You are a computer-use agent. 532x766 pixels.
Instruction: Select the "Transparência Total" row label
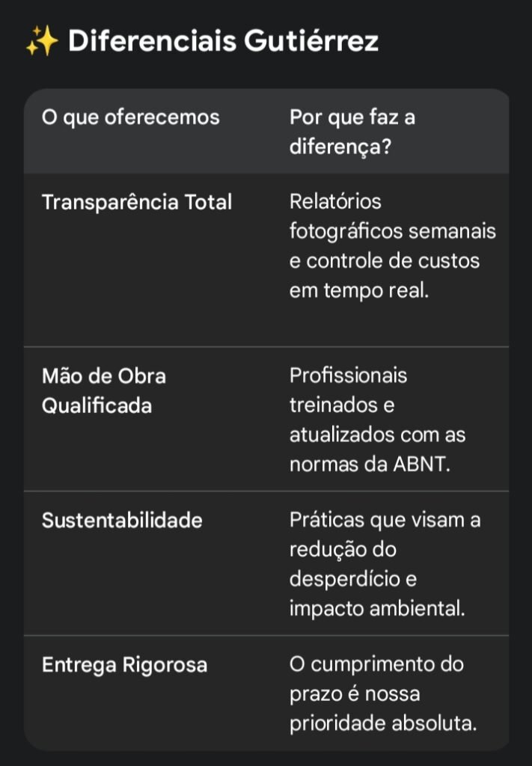click(137, 202)
